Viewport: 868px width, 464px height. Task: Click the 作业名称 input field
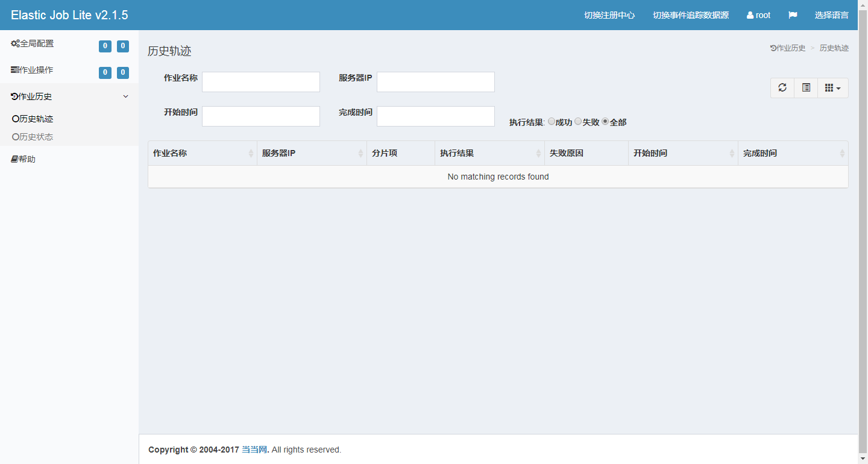point(260,82)
